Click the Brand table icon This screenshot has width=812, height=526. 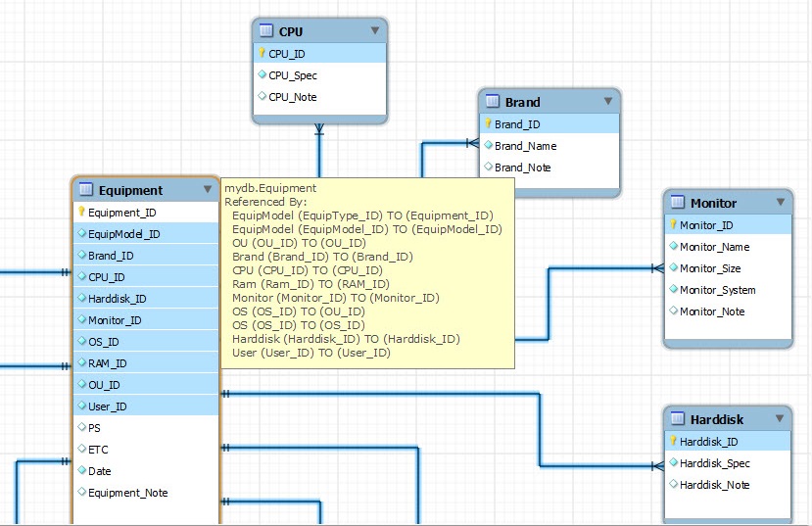coord(492,101)
